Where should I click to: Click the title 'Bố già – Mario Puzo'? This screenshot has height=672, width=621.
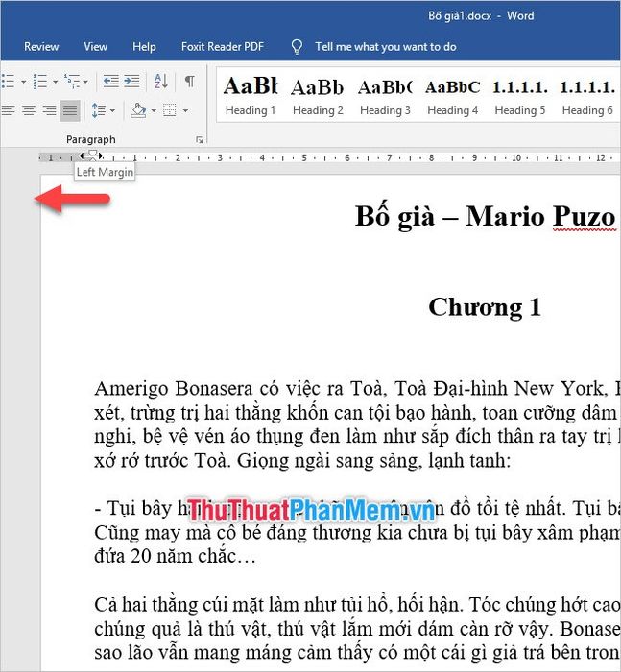(485, 216)
